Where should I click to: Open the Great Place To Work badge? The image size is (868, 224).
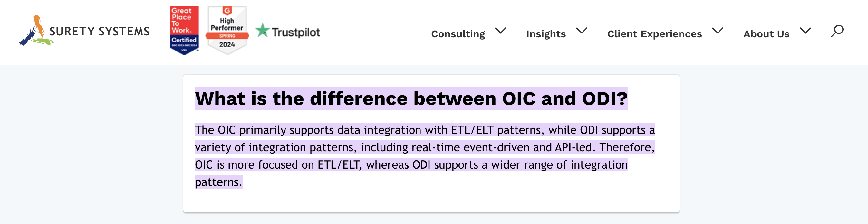click(184, 30)
